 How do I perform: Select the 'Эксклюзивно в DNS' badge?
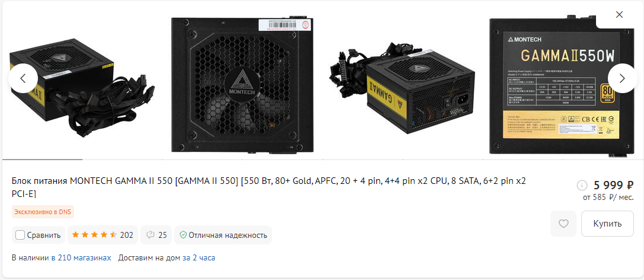[43, 212]
